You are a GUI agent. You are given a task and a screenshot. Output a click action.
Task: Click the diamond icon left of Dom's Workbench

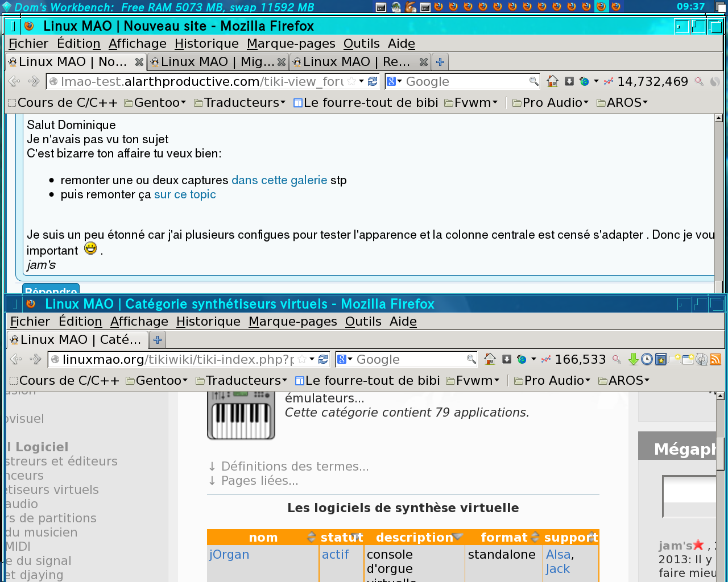tap(7, 7)
